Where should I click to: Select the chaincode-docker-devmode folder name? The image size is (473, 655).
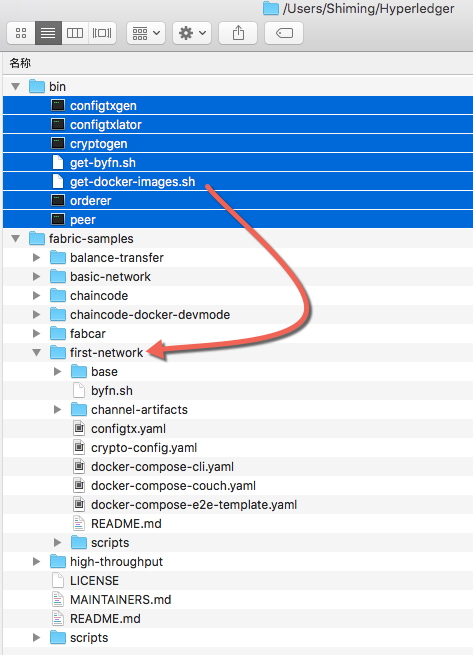pos(150,315)
